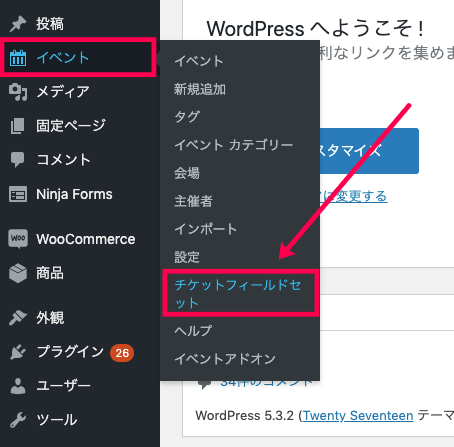Select イベント in the flyout submenu
The width and height of the screenshot is (454, 447).
pos(199,61)
